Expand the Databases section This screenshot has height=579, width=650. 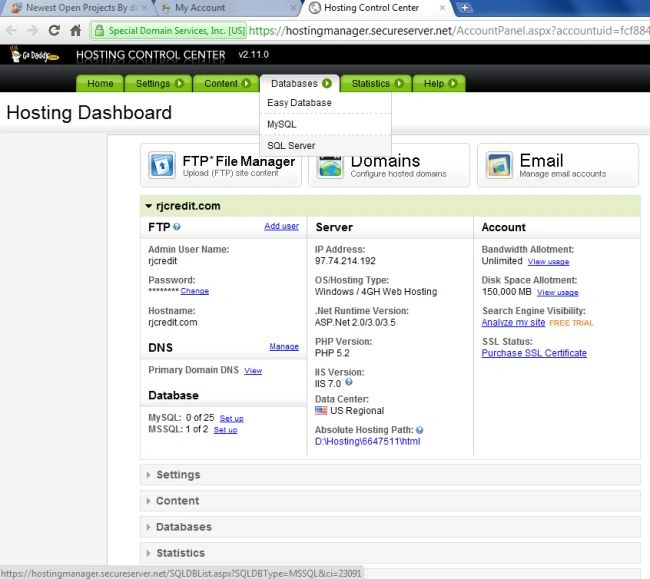pos(390,527)
